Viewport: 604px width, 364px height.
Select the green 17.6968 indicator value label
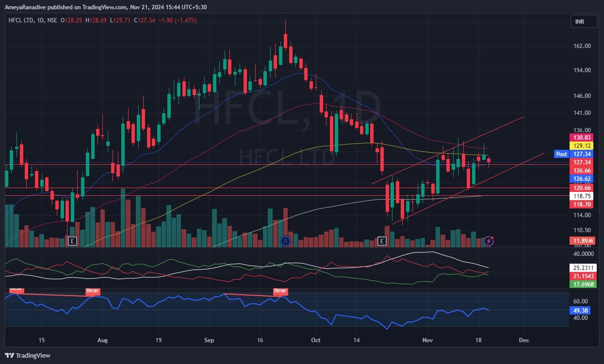tap(582, 285)
